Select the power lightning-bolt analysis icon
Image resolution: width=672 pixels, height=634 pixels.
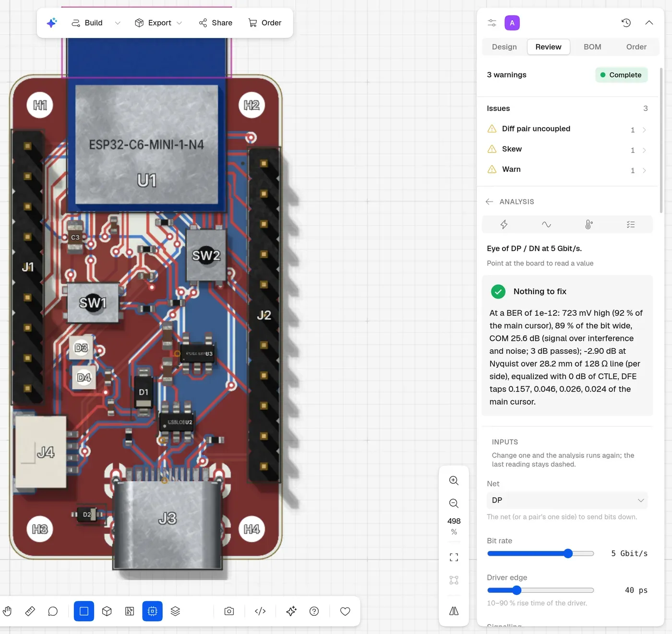click(504, 224)
